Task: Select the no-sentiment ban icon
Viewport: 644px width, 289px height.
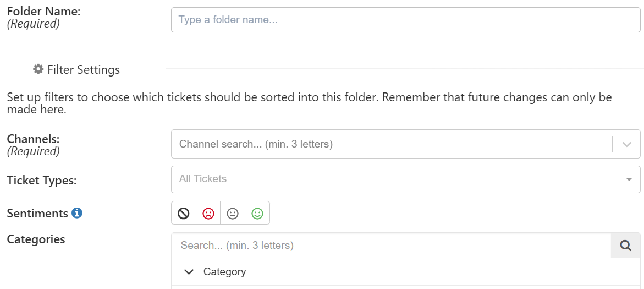Action: (x=184, y=213)
